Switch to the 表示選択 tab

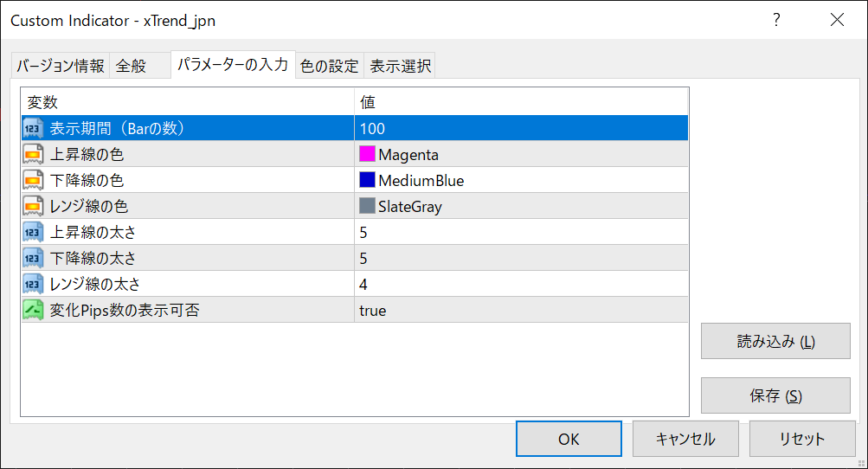tap(400, 66)
